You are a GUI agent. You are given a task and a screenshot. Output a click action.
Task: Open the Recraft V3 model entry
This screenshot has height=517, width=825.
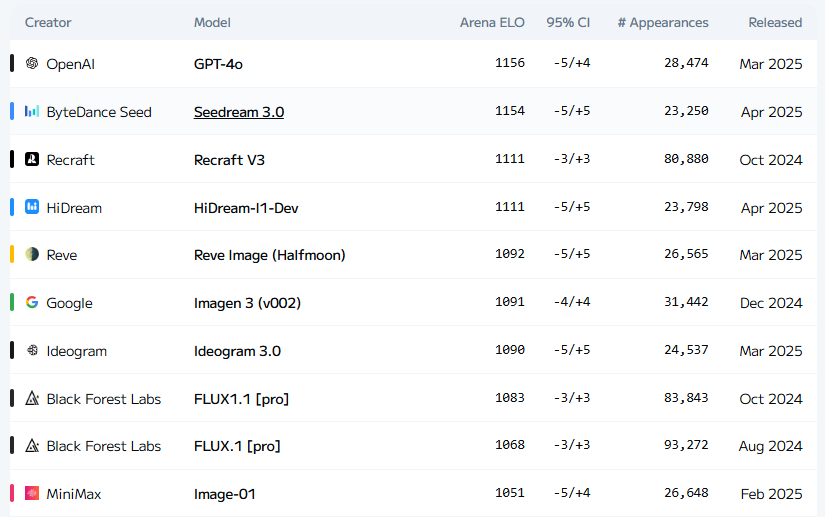(x=229, y=160)
